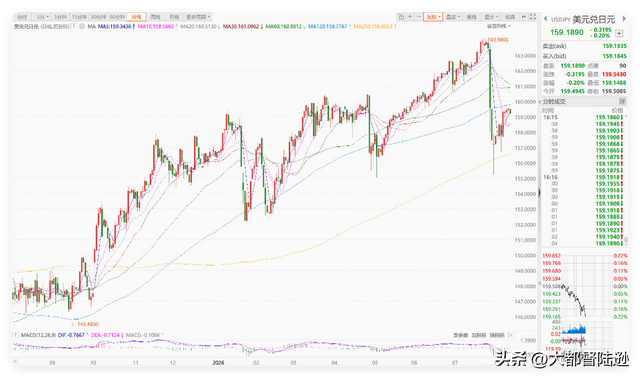Switch to the 周线 weekly chart tab

(x=156, y=17)
